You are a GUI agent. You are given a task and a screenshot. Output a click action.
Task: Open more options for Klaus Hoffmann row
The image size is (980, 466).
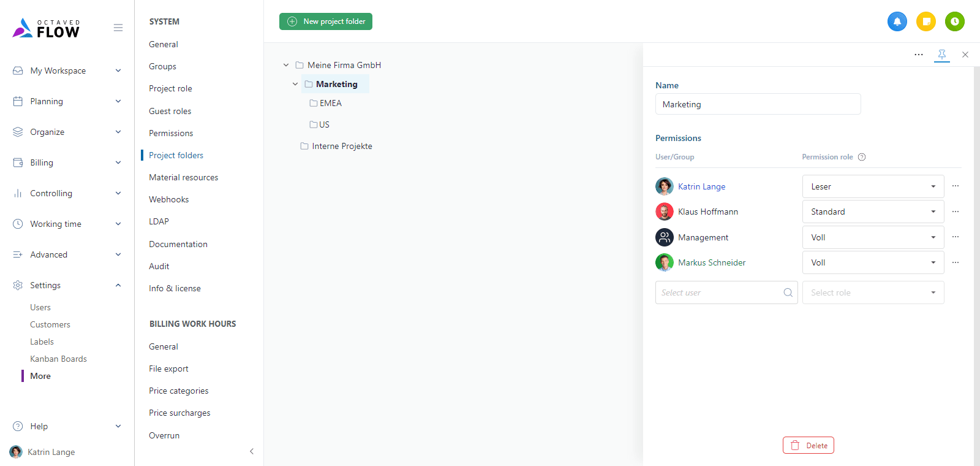click(x=955, y=212)
